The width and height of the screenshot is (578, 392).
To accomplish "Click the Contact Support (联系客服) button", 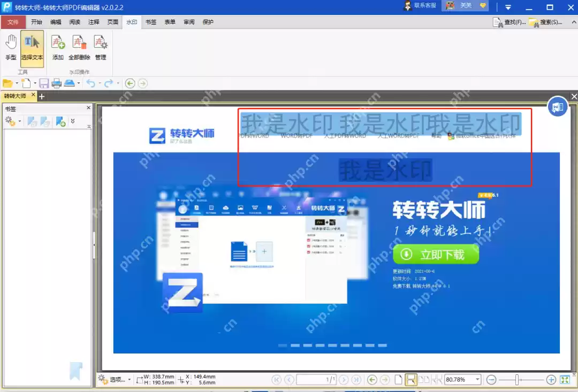I will 420,5.
